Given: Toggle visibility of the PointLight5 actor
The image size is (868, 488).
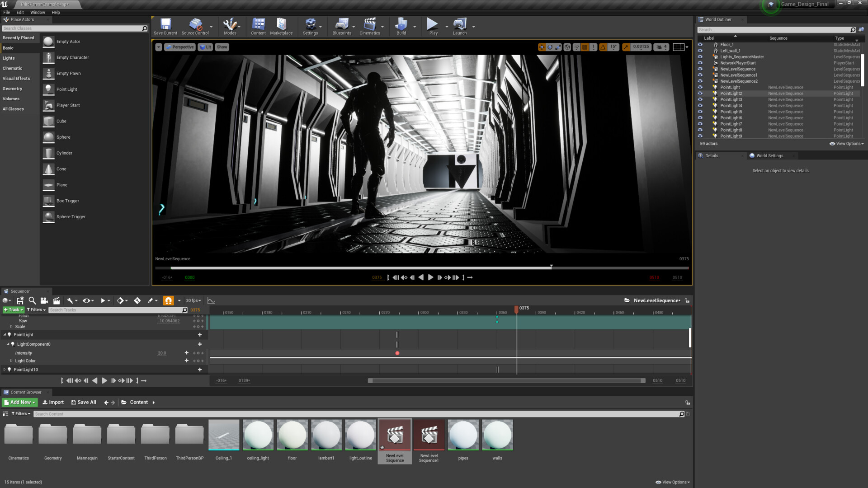Looking at the screenshot, I should 700,112.
